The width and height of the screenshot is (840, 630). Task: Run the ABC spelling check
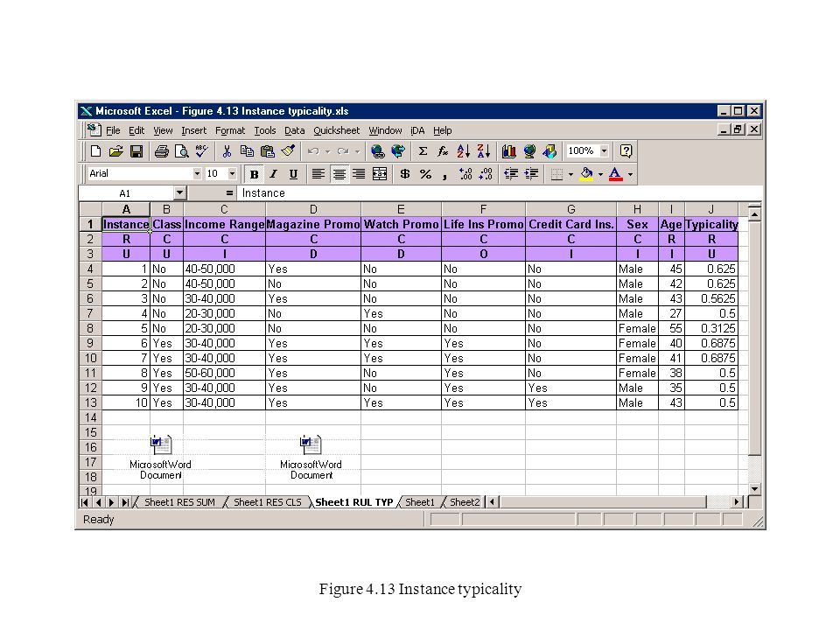(x=202, y=151)
